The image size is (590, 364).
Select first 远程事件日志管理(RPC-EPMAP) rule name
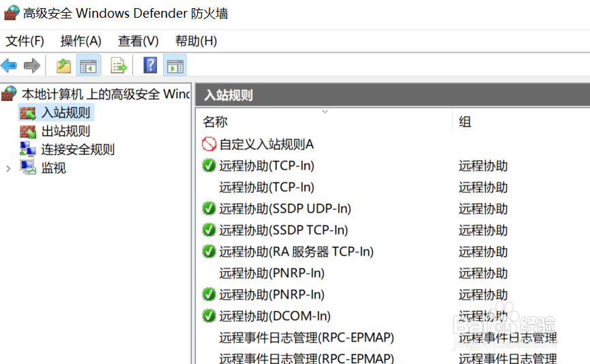click(x=307, y=337)
